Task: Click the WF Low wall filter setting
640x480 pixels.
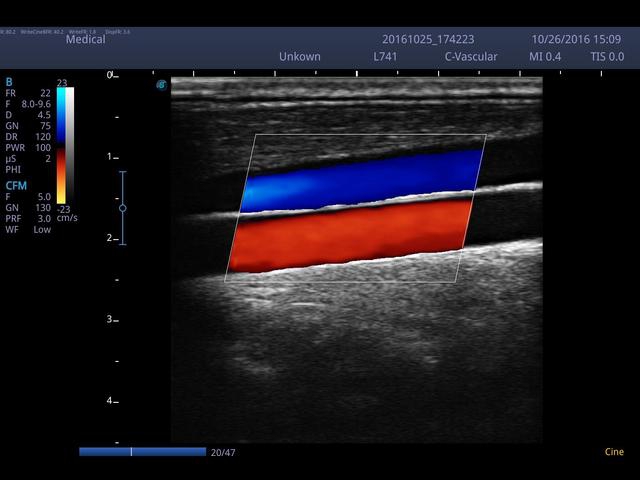Action: (28, 230)
